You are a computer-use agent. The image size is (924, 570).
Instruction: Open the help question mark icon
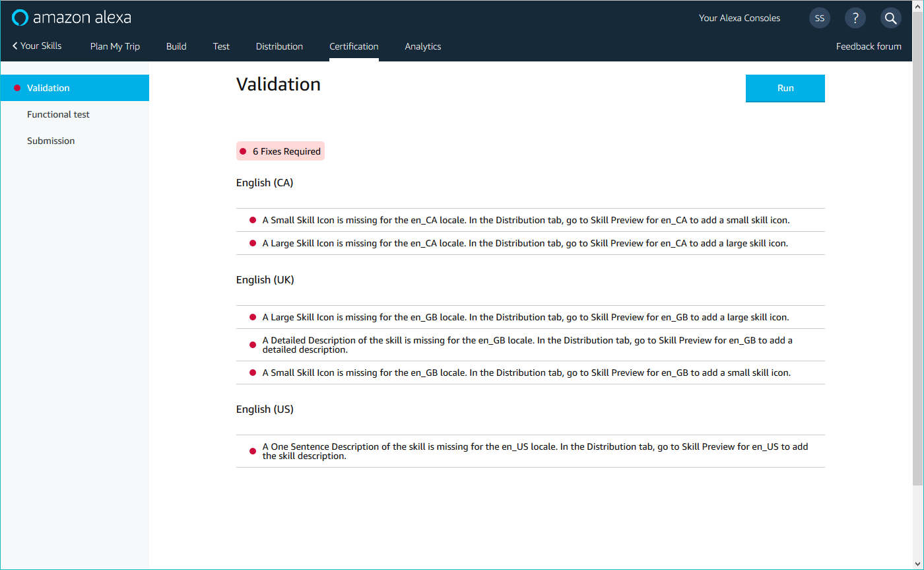click(855, 18)
